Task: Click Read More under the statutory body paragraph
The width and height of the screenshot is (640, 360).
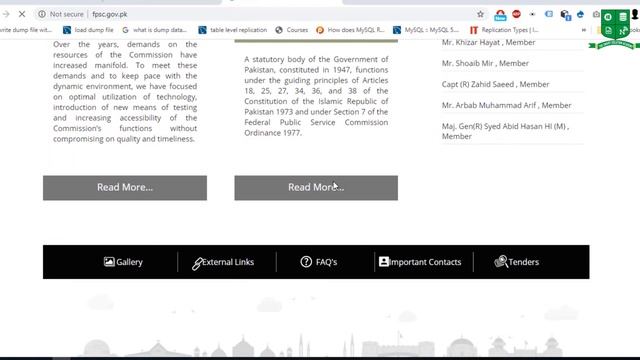Action: [316, 188]
